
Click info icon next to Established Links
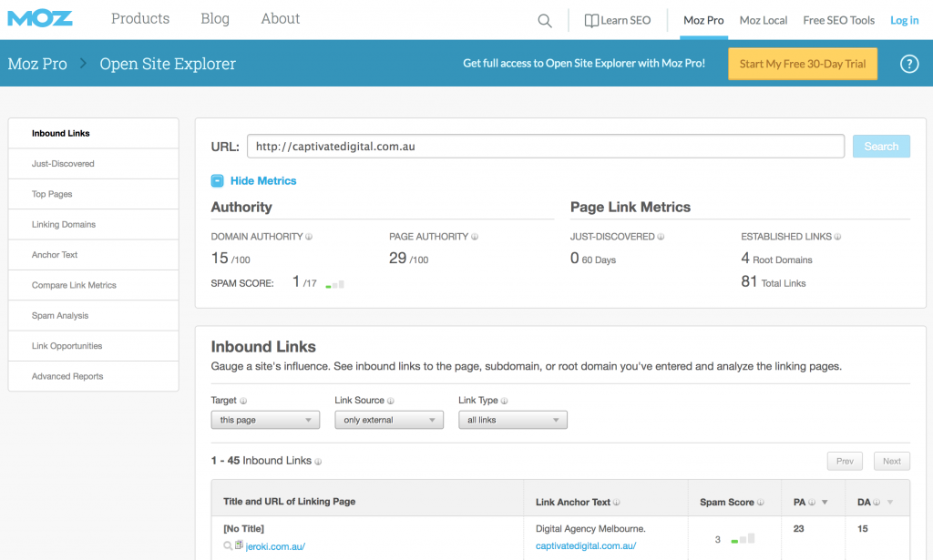click(x=838, y=237)
